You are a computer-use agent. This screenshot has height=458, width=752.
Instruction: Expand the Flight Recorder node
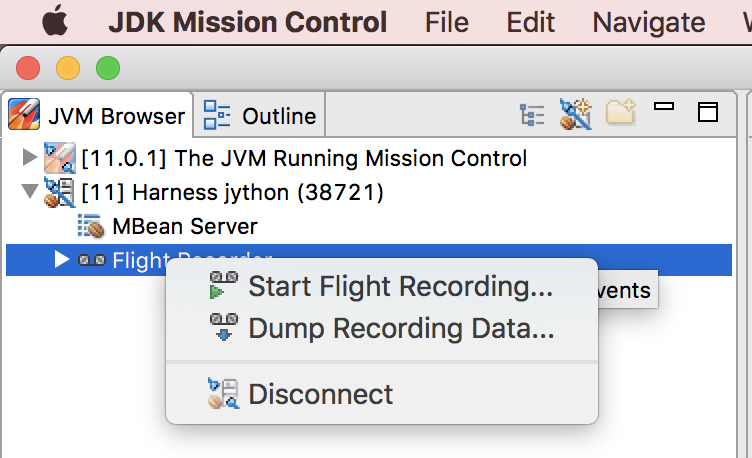point(61,260)
